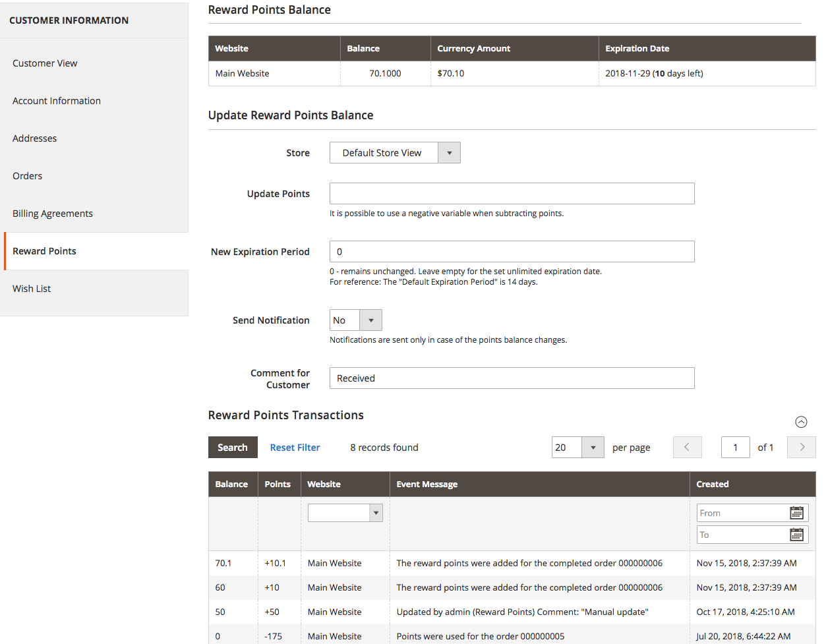
Task: Sort transactions by Event Message column
Action: pos(539,484)
